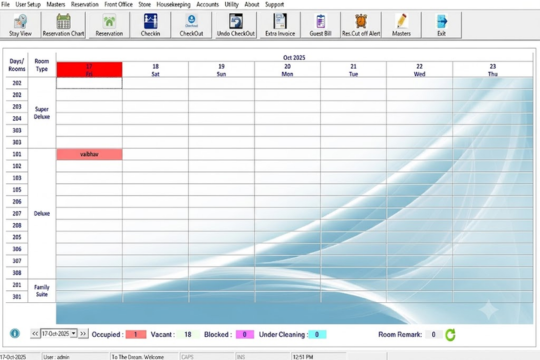Open the Extra Invoice icon
Image resolution: width=540 pixels, height=360 pixels.
point(280,25)
